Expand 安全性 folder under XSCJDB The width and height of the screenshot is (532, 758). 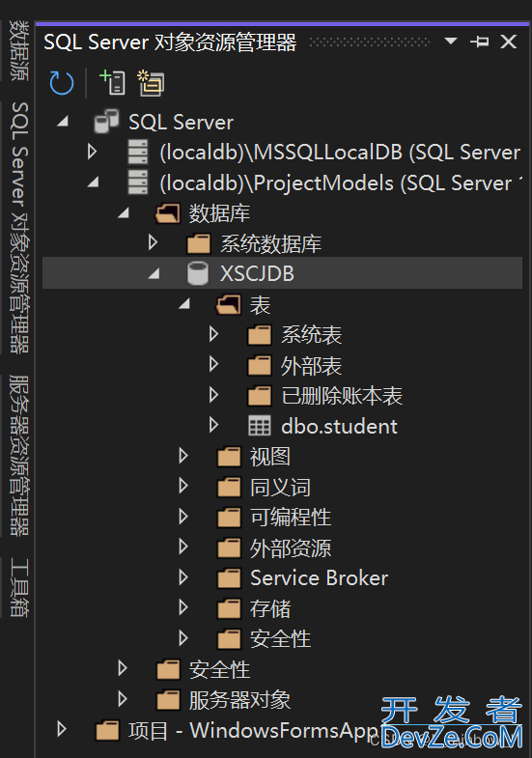[183, 638]
